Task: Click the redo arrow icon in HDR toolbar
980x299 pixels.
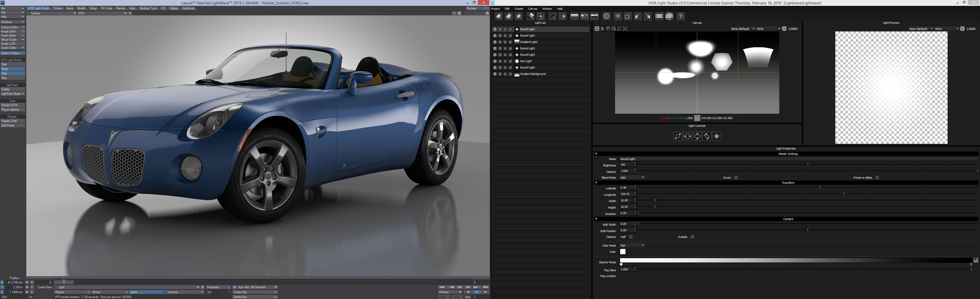Action: point(648,16)
